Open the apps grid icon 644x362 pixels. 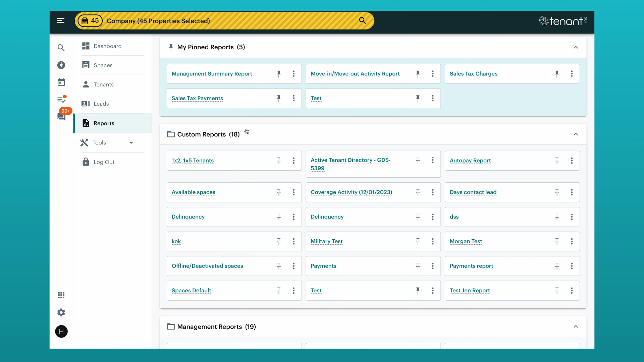click(61, 295)
